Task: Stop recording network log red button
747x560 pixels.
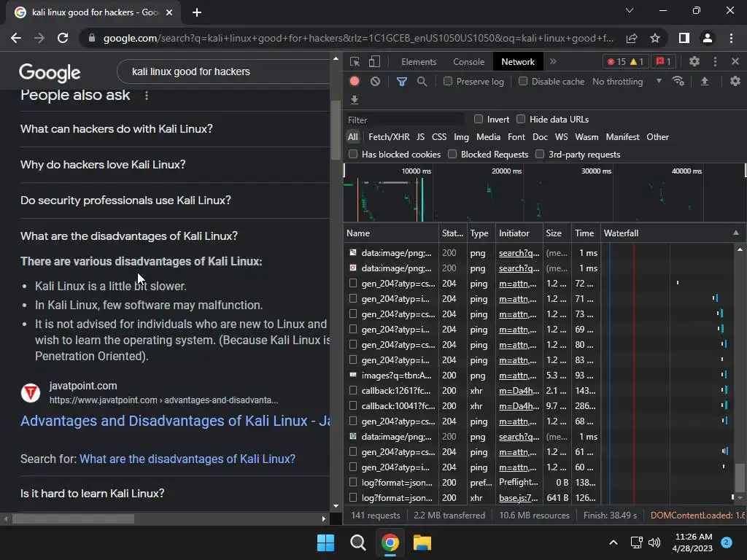Action: (354, 81)
